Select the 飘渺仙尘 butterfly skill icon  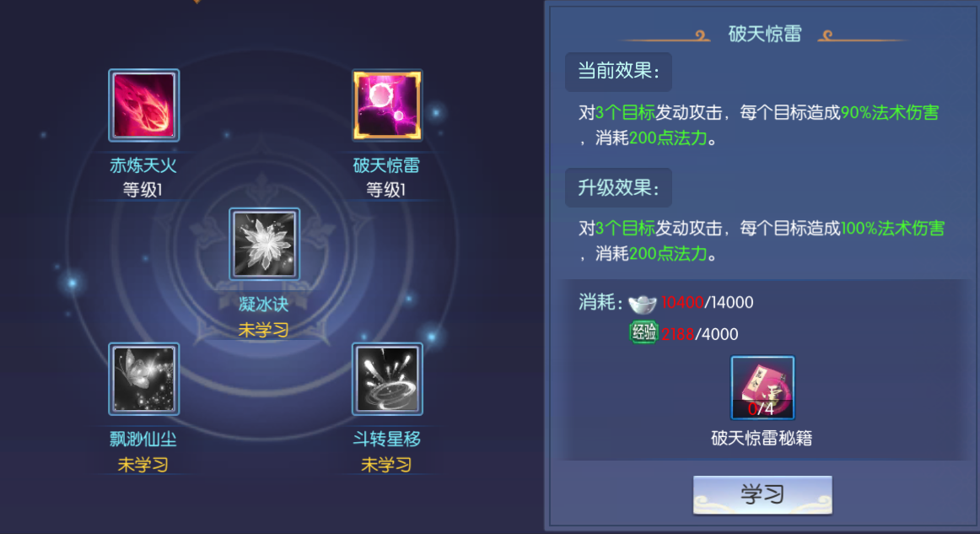point(143,379)
